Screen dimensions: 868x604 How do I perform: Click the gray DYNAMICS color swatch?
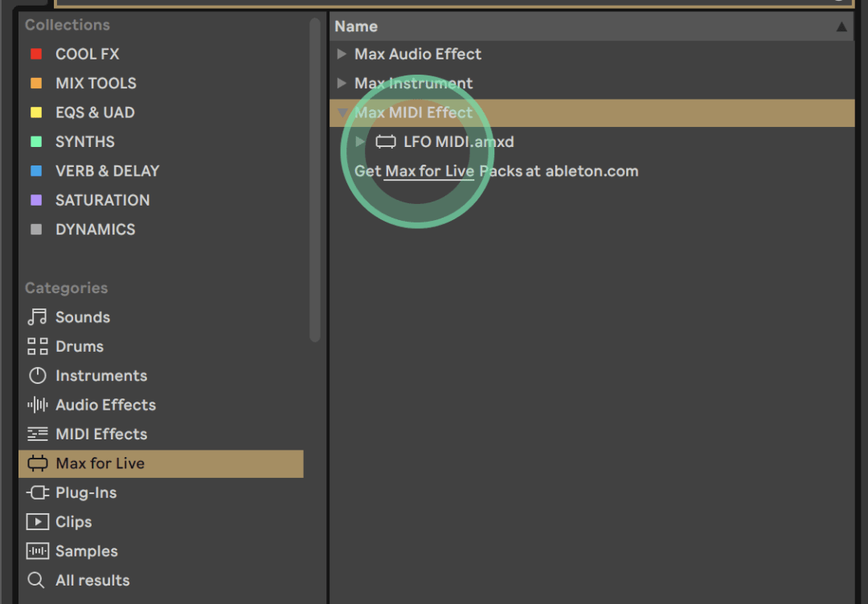tap(36, 230)
